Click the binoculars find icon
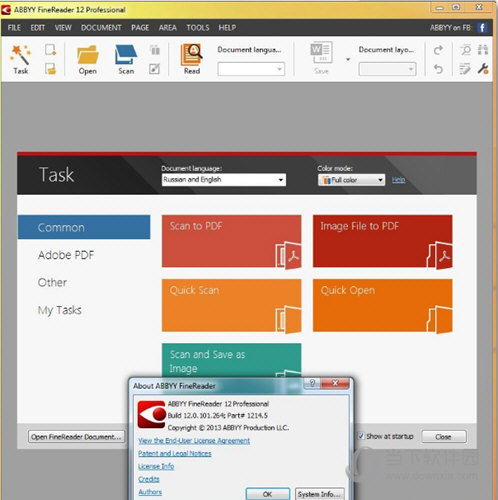498x500 pixels. (x=483, y=50)
